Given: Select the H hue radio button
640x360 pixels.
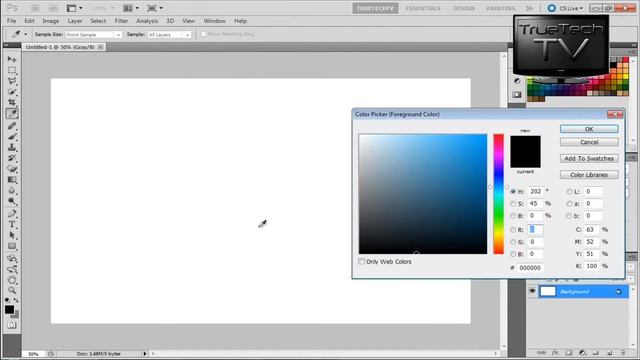Looking at the screenshot, I should pyautogui.click(x=513, y=191).
